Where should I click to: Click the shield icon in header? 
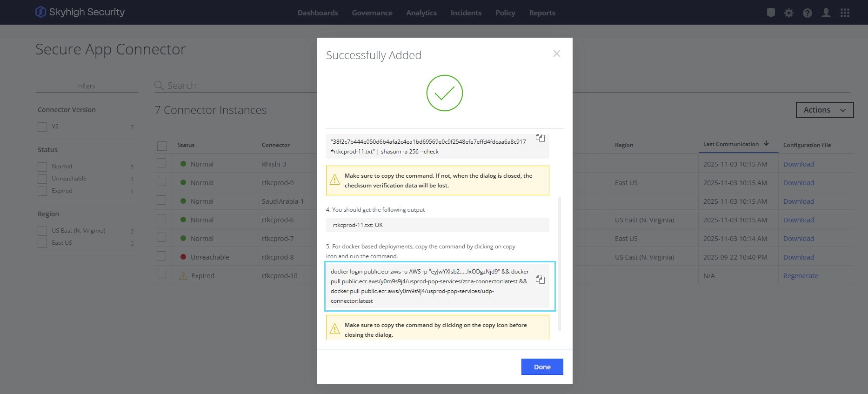pyautogui.click(x=771, y=13)
